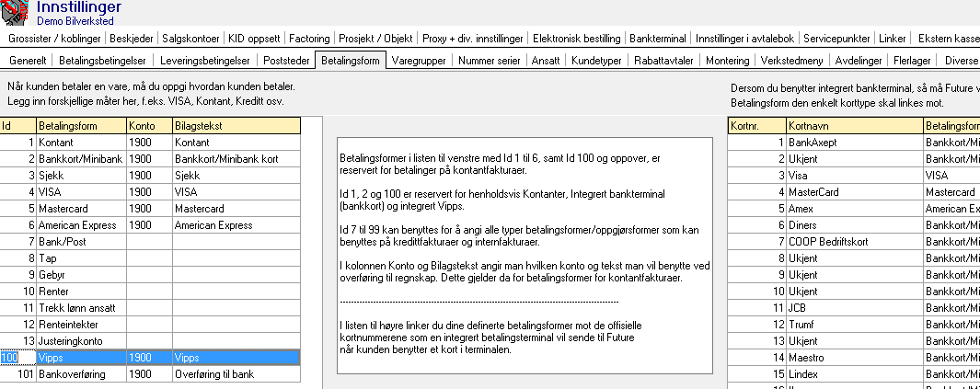Select the Kontant payment form row

(150, 143)
